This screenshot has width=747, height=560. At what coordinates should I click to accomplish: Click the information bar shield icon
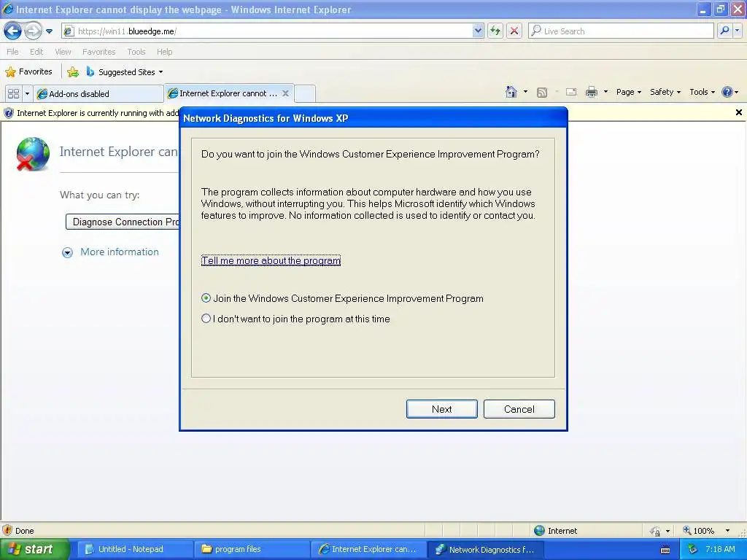(9, 113)
